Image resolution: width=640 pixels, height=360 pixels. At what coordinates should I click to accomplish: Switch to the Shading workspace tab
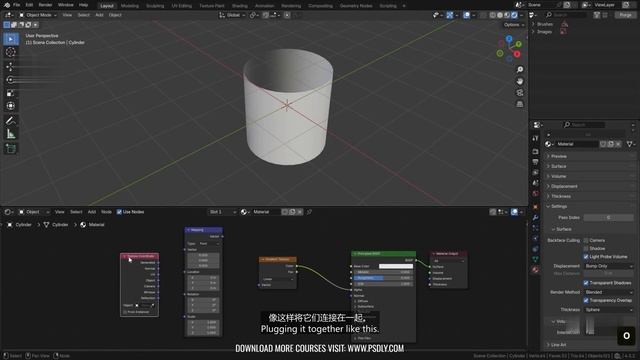pos(240,6)
